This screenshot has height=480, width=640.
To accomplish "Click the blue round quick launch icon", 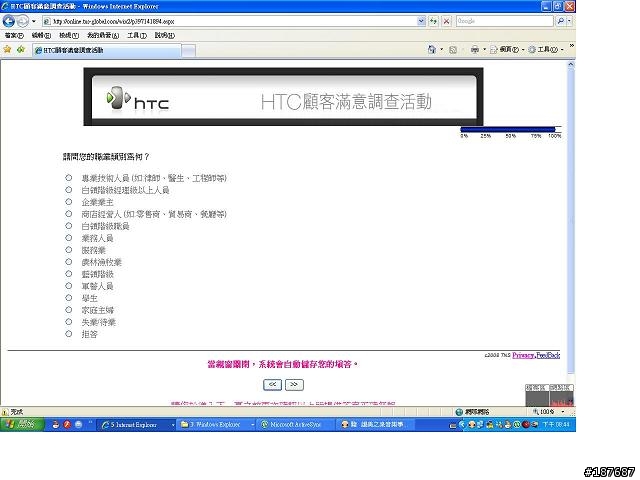I will [78, 424].
